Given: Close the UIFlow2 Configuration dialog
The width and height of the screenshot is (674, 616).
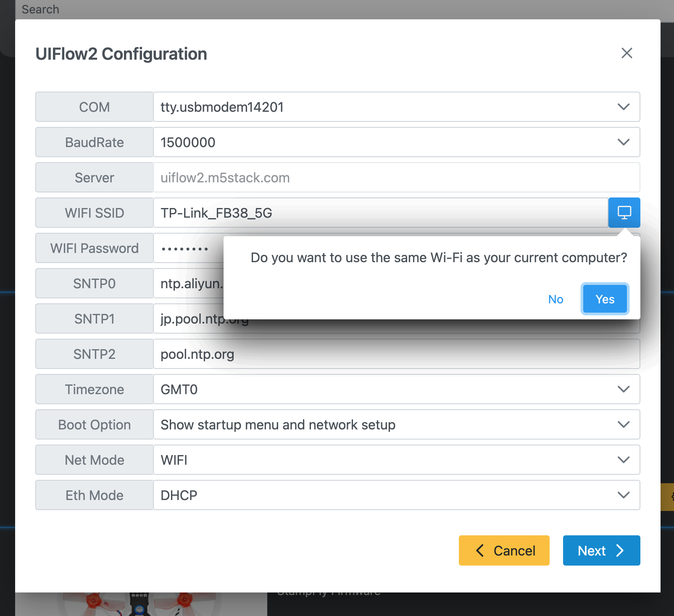Looking at the screenshot, I should tap(627, 53).
